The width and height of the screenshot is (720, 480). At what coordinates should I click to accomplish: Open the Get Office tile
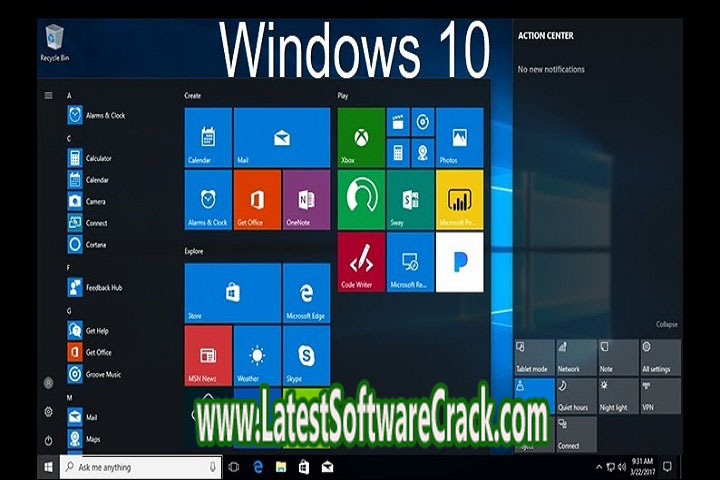(257, 200)
